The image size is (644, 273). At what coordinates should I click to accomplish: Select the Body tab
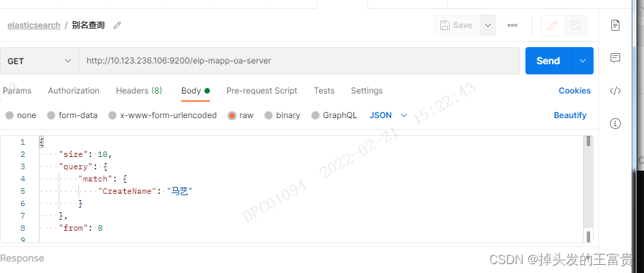(196, 91)
